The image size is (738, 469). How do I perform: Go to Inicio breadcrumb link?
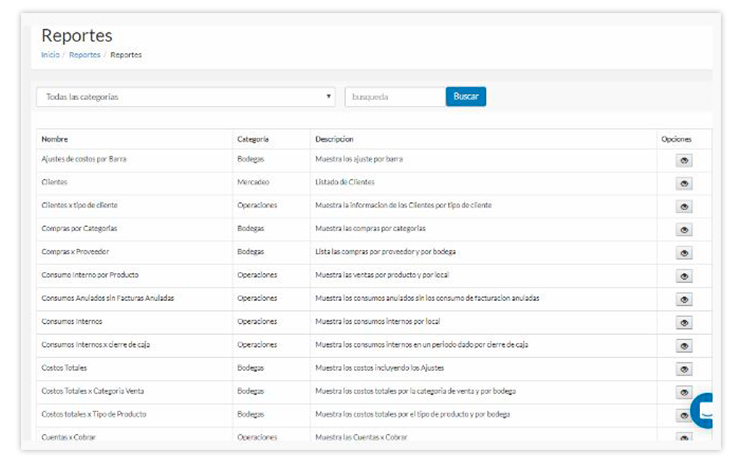(x=50, y=55)
